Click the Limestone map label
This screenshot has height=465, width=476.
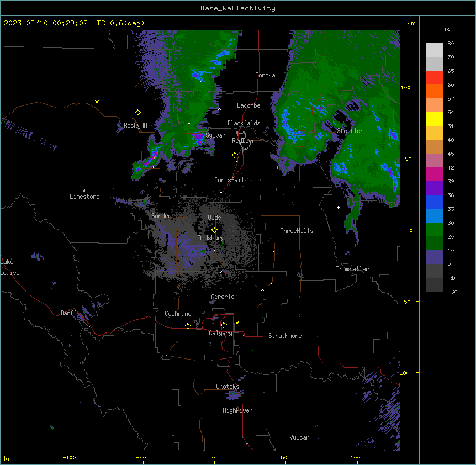[84, 197]
